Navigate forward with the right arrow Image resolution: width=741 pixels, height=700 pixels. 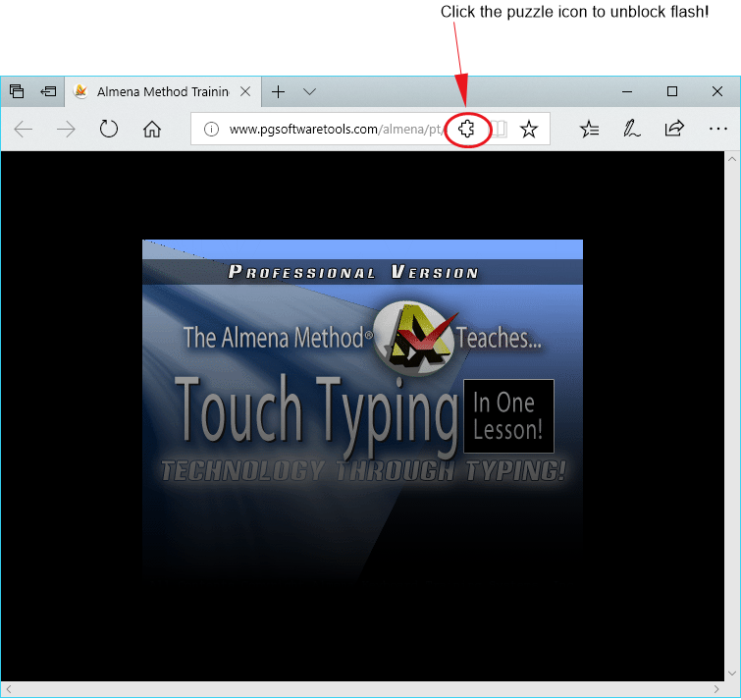(66, 129)
